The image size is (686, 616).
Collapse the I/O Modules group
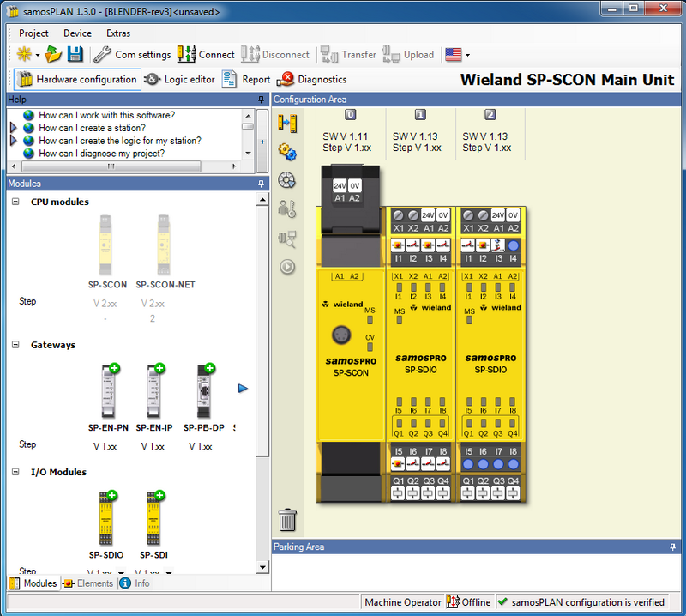click(15, 472)
